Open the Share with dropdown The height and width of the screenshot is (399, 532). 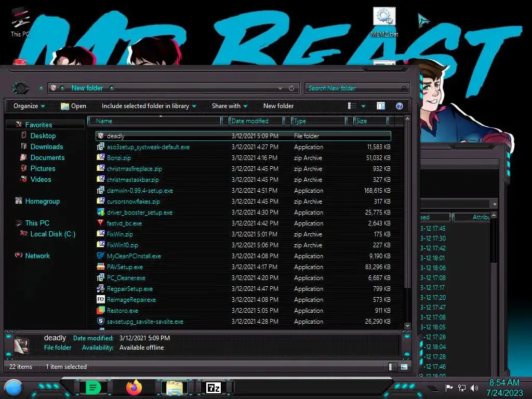click(x=230, y=106)
